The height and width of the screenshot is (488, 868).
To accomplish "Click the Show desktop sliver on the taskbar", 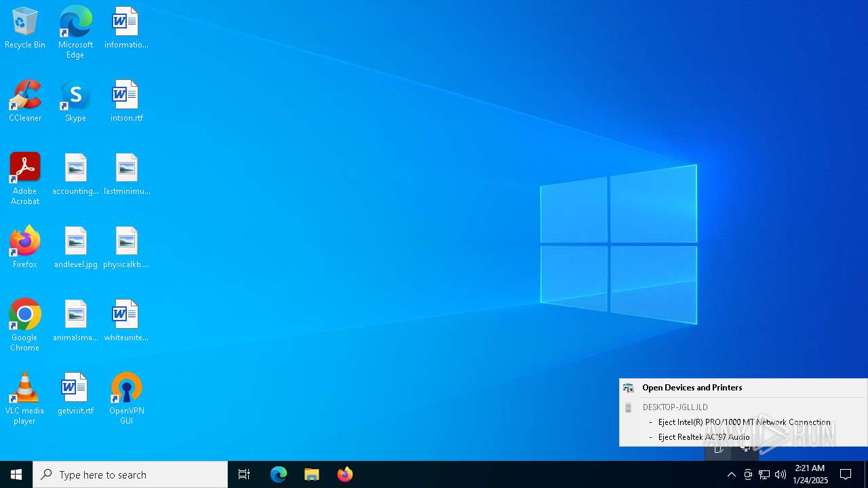I will (866, 474).
